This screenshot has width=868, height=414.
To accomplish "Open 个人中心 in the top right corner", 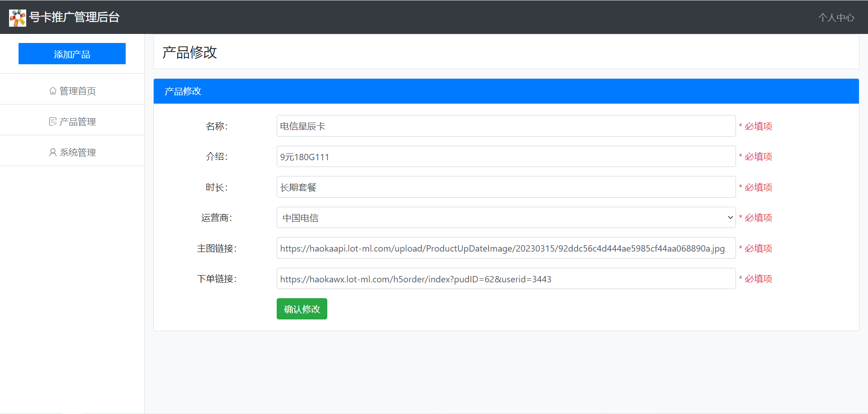I will click(836, 17).
